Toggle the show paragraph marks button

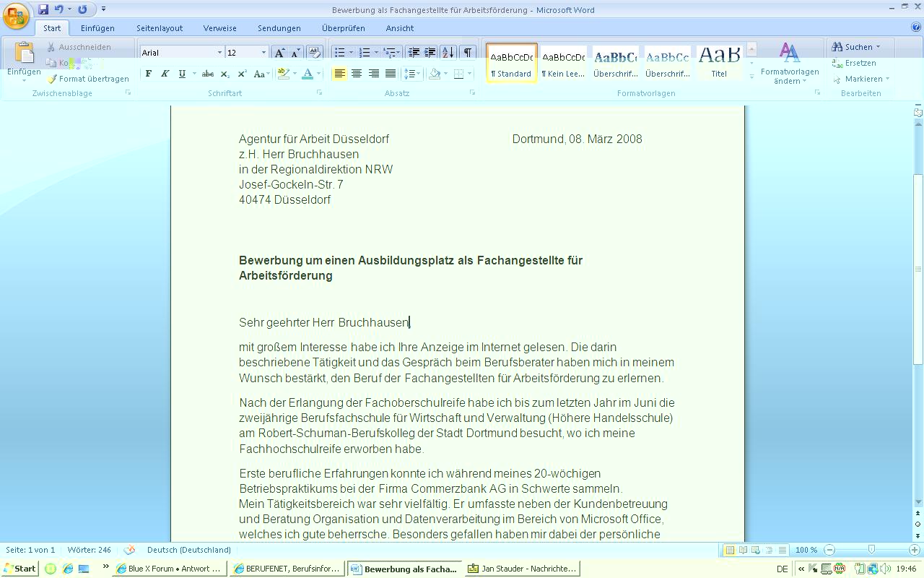coord(468,53)
